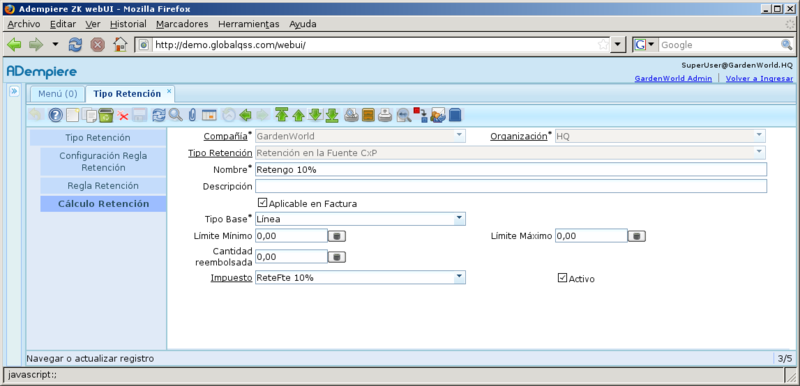
Task: Open the Tipo Retención dropdown arrow
Action: coord(759,151)
